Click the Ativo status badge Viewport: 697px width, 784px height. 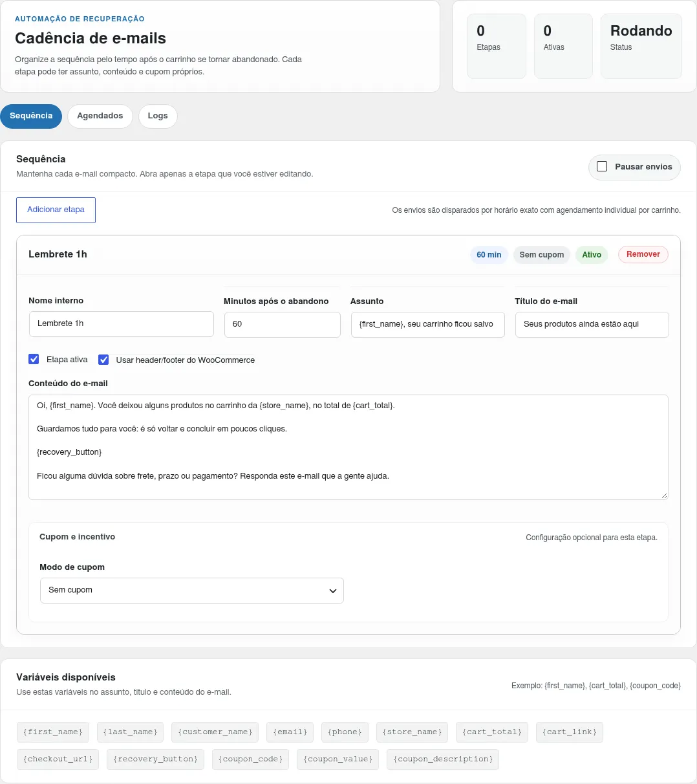click(592, 255)
